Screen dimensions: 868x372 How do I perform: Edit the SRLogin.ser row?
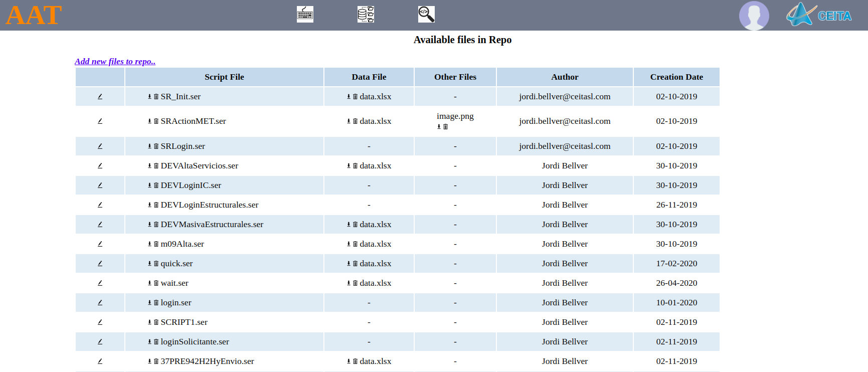100,146
